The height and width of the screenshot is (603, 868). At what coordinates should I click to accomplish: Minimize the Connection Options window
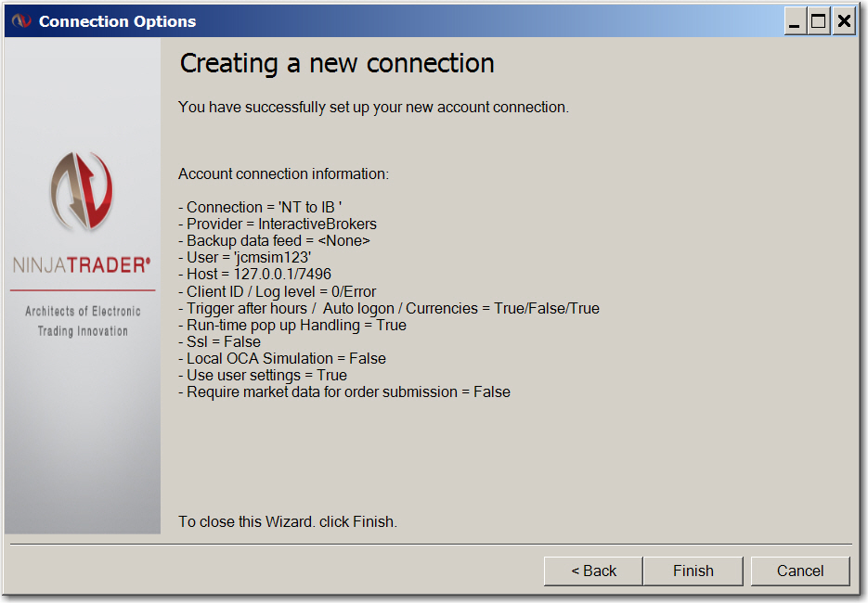coord(795,21)
